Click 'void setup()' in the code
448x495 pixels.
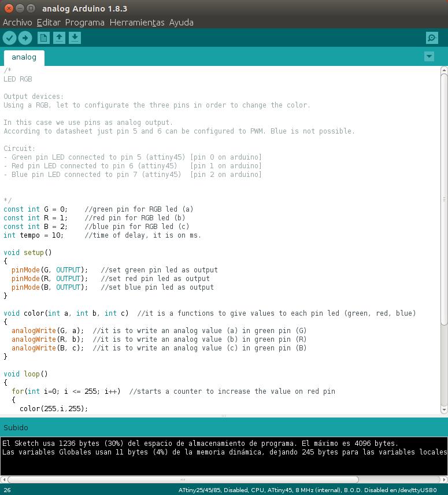[x=27, y=253]
